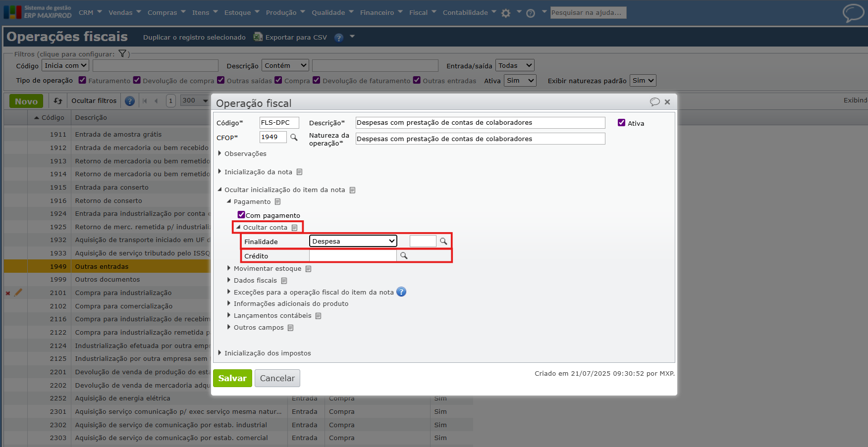Uncheck the Com pagamento checkbox
This screenshot has height=447, width=868.
click(241, 215)
